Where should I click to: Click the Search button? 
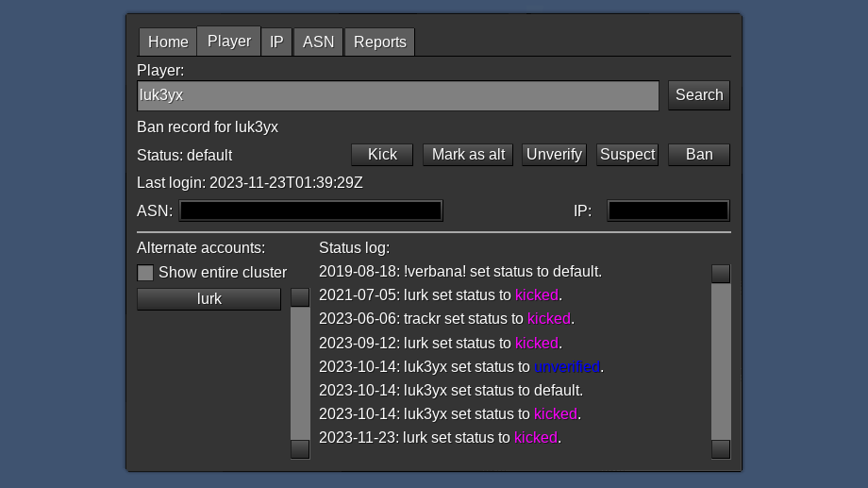[698, 95]
